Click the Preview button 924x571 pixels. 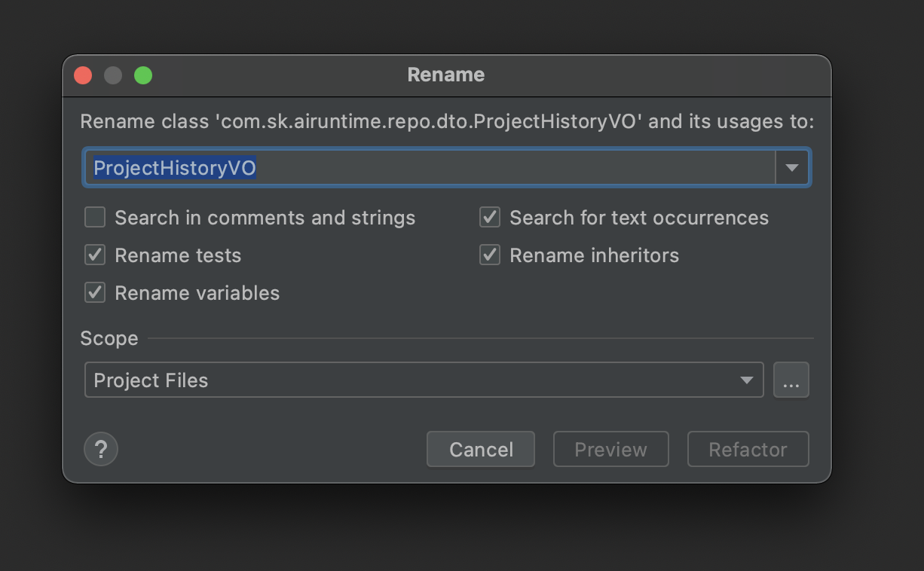point(610,450)
